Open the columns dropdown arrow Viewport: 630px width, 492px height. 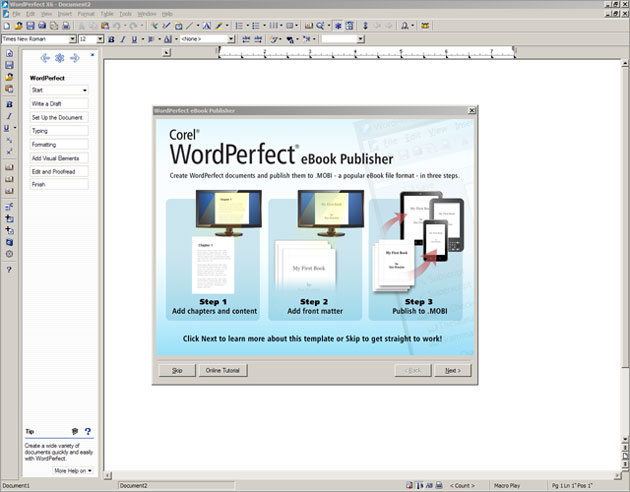click(x=281, y=26)
